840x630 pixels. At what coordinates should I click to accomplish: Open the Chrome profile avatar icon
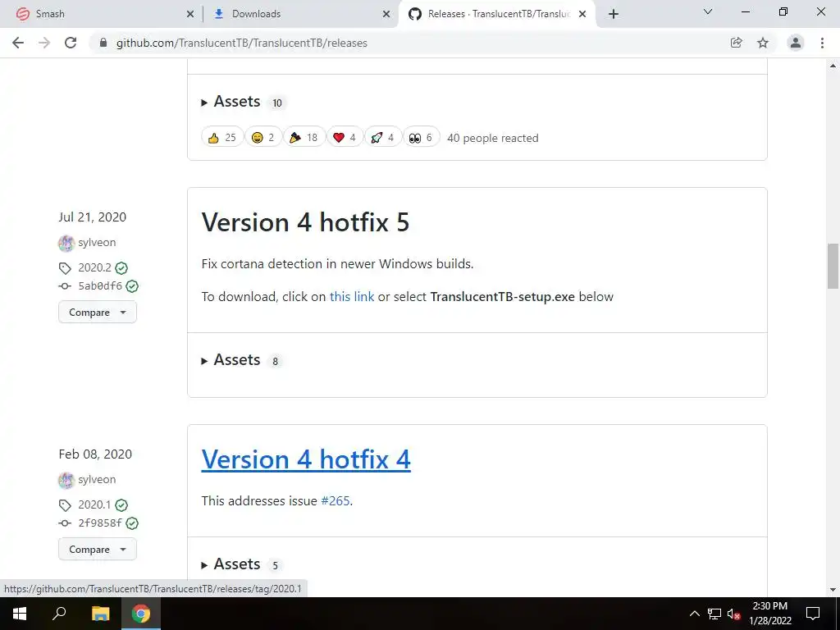(796, 43)
